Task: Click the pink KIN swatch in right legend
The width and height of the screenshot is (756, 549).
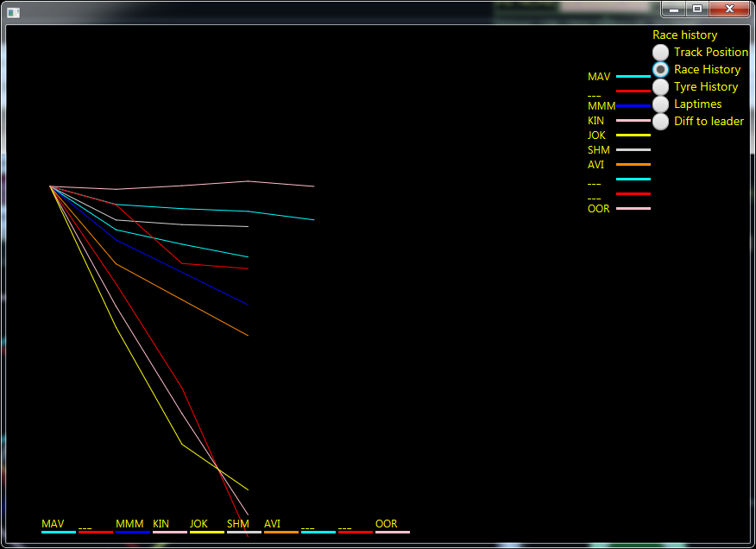Action: pyautogui.click(x=633, y=120)
